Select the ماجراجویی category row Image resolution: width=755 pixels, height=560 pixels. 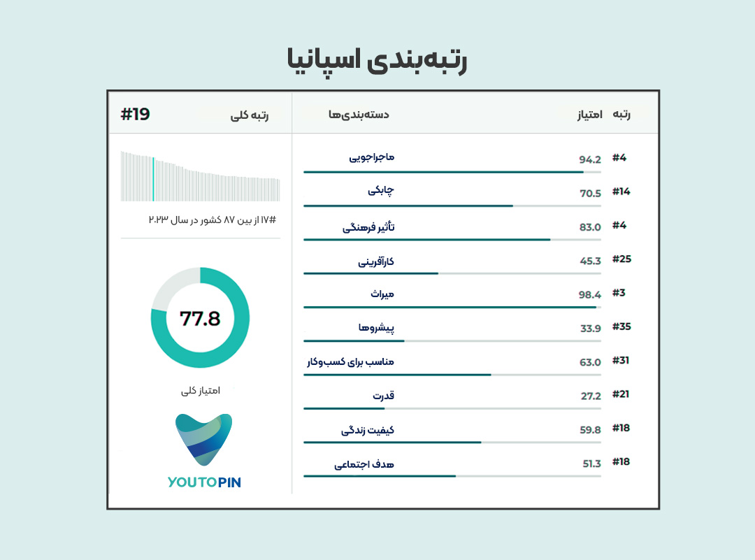click(x=466, y=161)
